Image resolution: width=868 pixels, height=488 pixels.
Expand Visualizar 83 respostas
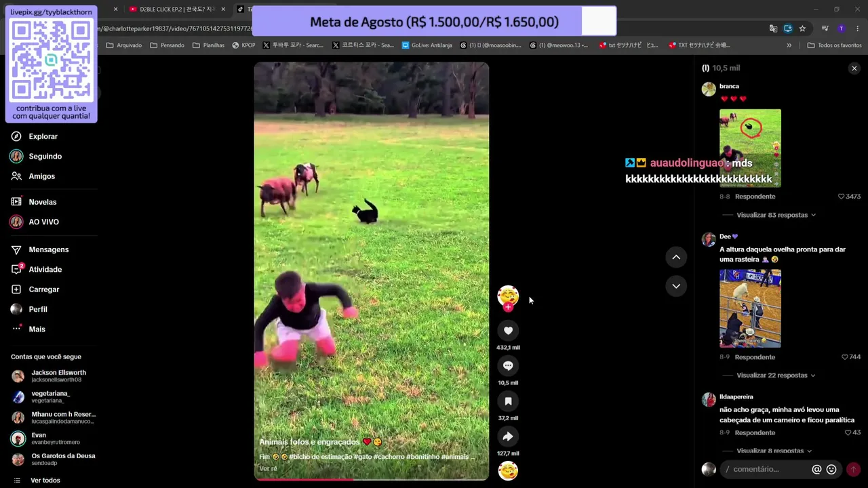(776, 215)
